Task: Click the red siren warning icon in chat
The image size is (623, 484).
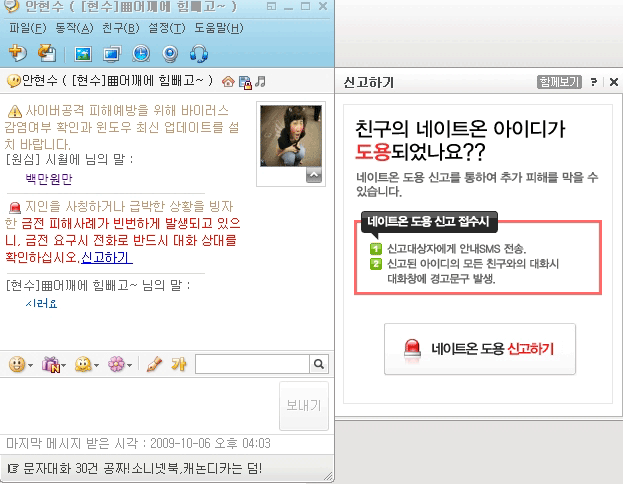Action: [15, 207]
